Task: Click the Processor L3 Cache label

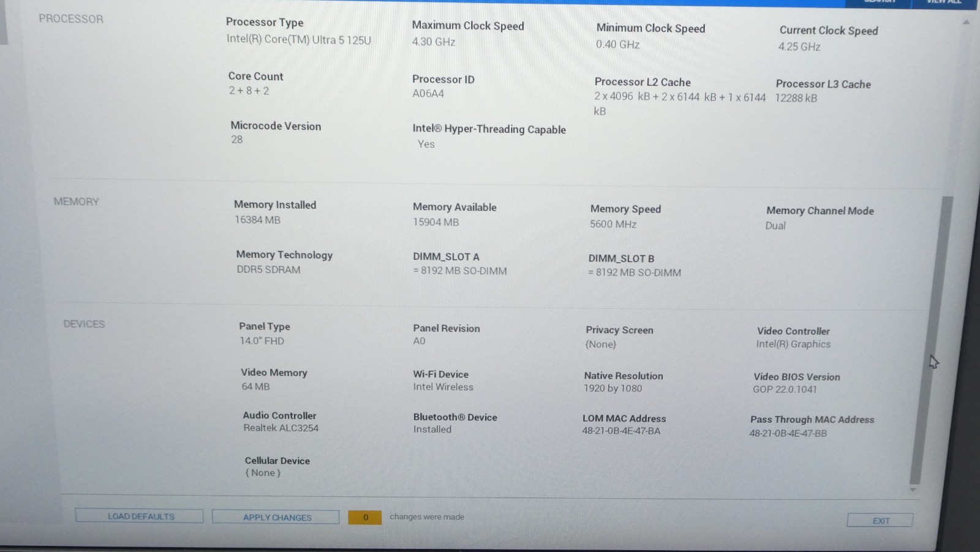Action: tap(823, 84)
